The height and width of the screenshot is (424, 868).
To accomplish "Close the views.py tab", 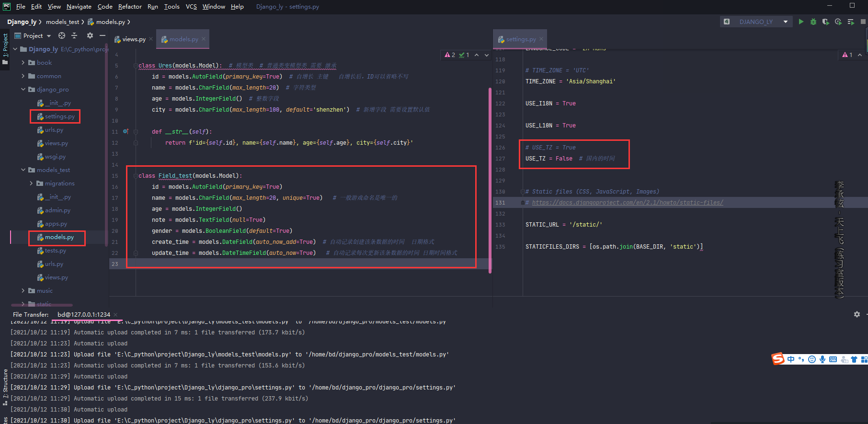I will pyautogui.click(x=151, y=39).
